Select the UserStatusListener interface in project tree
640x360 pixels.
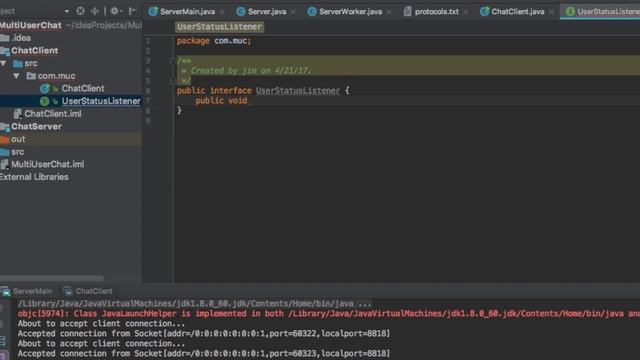[x=101, y=101]
